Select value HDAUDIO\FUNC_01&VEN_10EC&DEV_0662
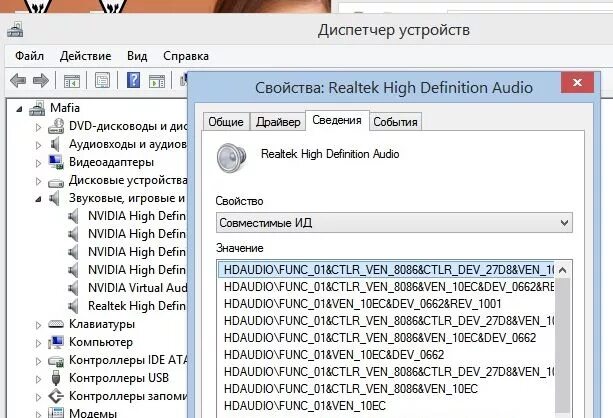 point(334,355)
